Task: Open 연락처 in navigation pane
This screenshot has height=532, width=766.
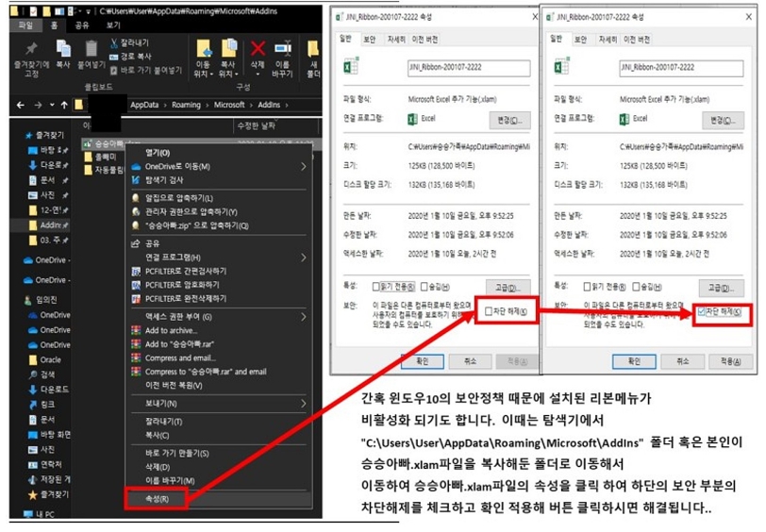Action: pos(45,465)
